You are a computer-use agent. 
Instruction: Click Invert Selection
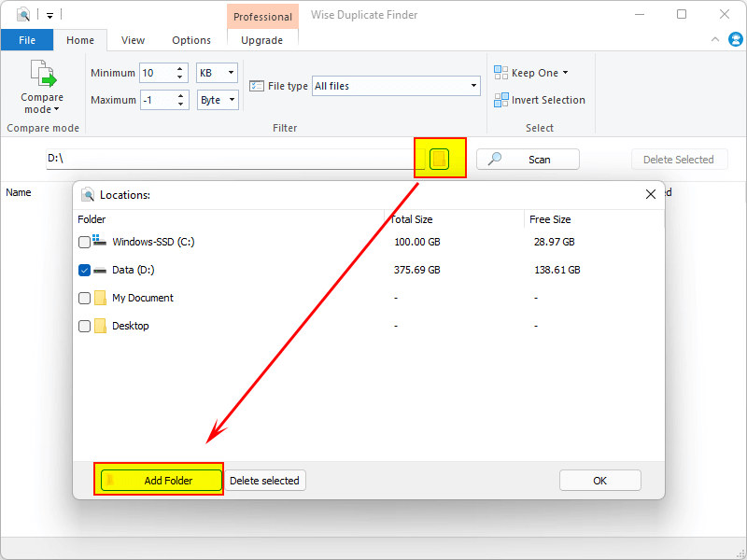point(540,100)
